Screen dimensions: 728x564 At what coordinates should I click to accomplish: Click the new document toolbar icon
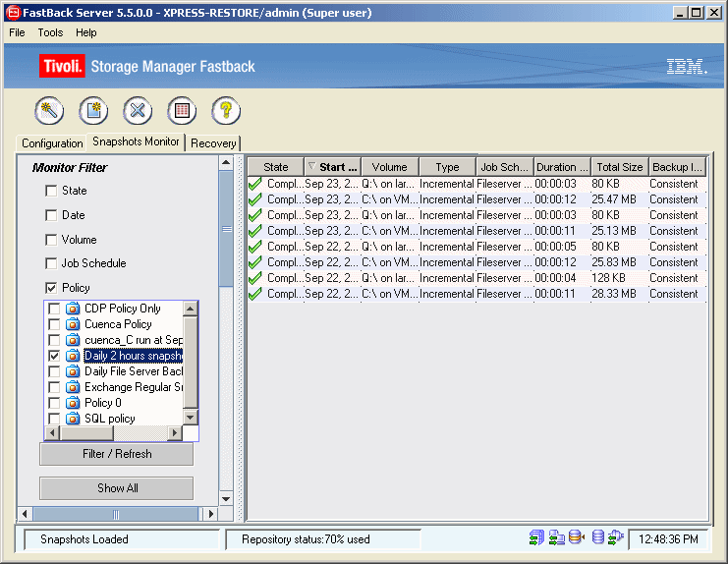click(x=93, y=111)
